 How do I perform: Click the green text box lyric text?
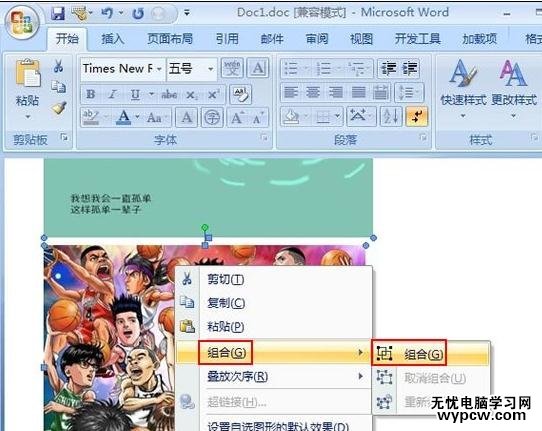pyautogui.click(x=111, y=204)
